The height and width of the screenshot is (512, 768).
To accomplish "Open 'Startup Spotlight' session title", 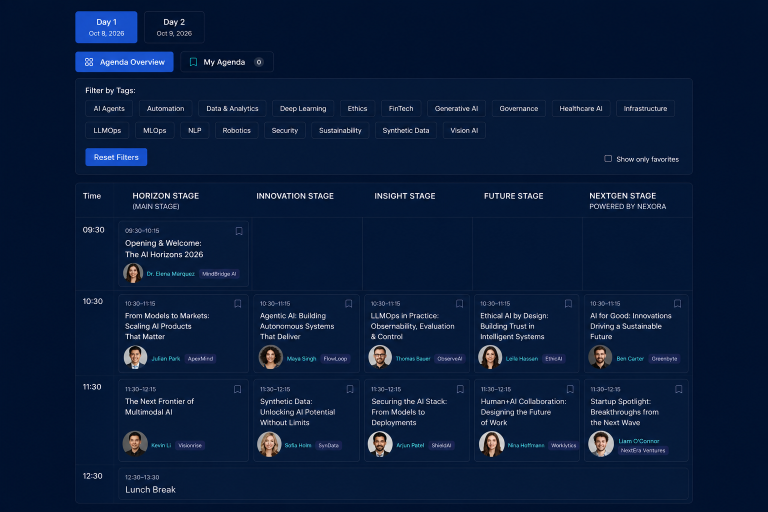I will 624,412.
